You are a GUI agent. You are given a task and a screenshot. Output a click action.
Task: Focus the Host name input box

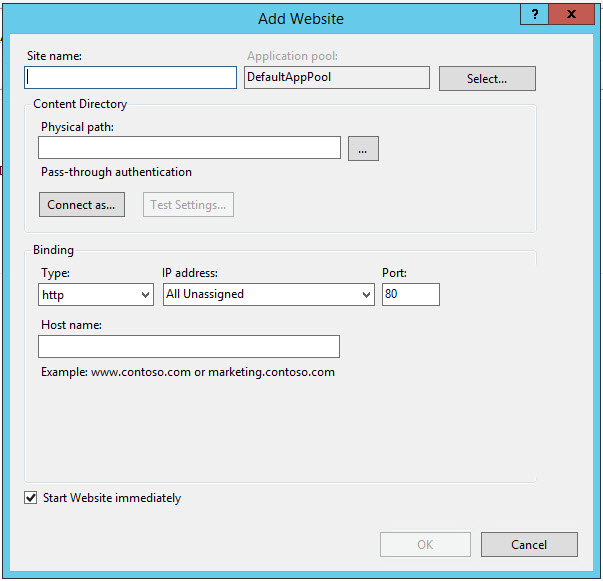[x=189, y=346]
